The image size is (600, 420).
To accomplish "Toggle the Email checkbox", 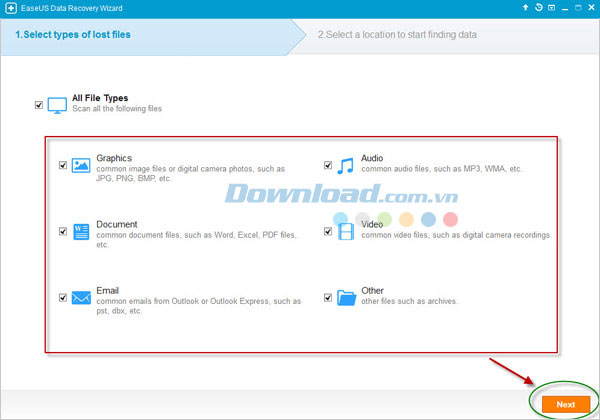I will pos(63,297).
